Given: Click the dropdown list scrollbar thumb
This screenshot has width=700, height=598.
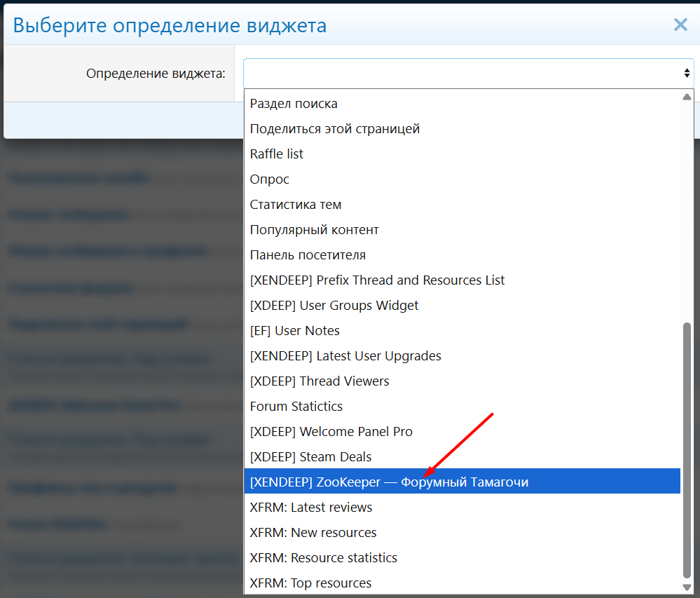Looking at the screenshot, I should point(687,449).
